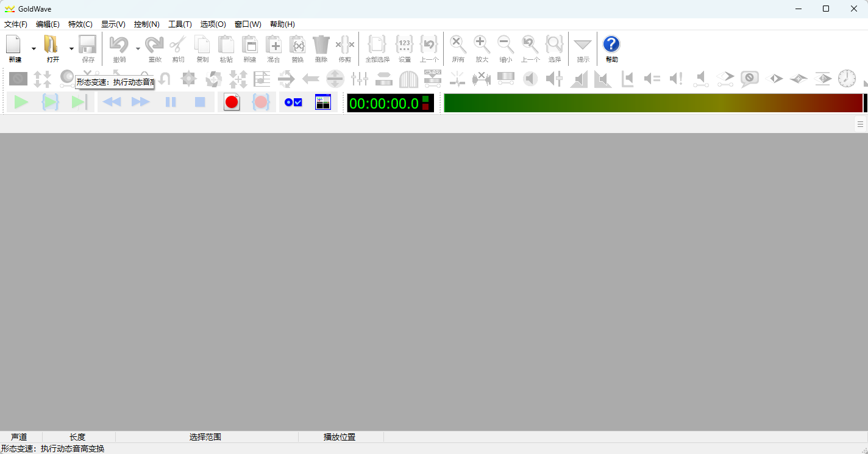The image size is (868, 454).
Task: Click the 修剪 (Trim) icon
Action: (x=345, y=48)
